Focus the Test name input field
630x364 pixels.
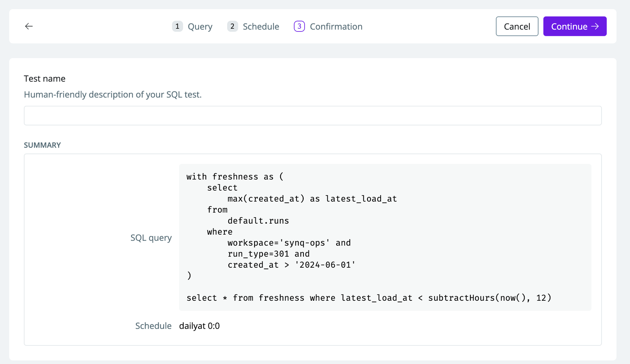point(312,116)
